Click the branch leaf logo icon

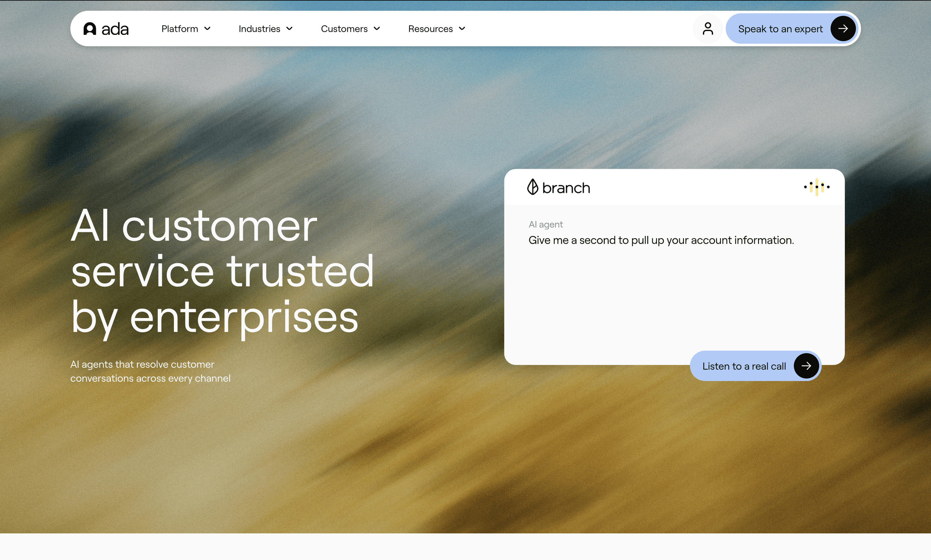point(532,187)
